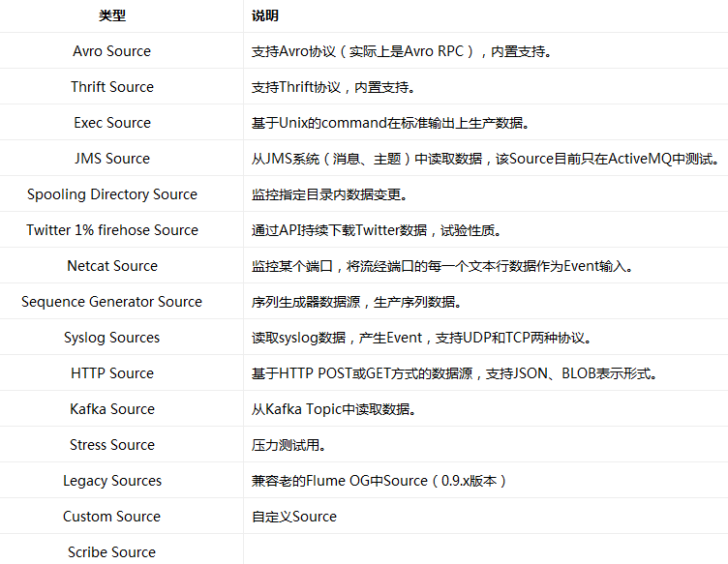
Task: Click the Stress Source row label
Action: click(x=112, y=445)
